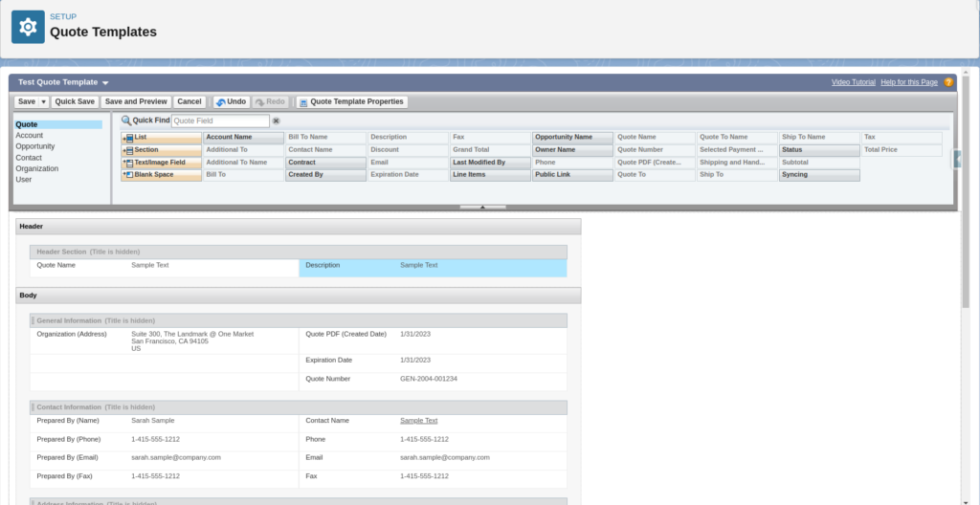980x505 pixels.
Task: Click the orange help question mark icon
Action: (948, 83)
